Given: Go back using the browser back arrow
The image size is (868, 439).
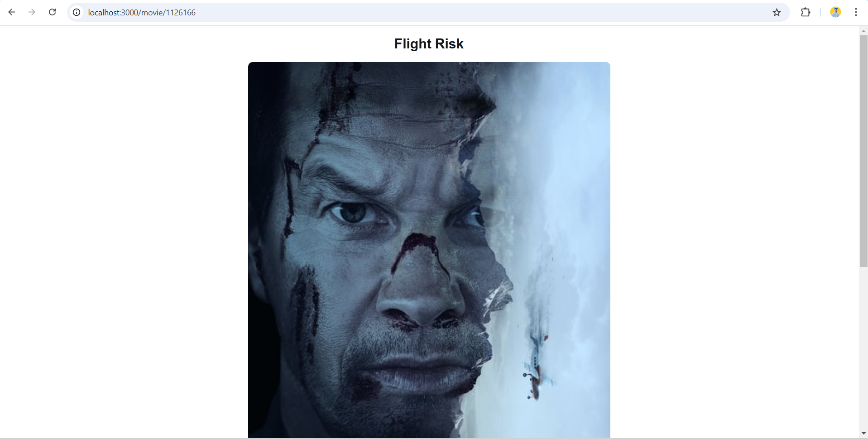Looking at the screenshot, I should pyautogui.click(x=12, y=12).
